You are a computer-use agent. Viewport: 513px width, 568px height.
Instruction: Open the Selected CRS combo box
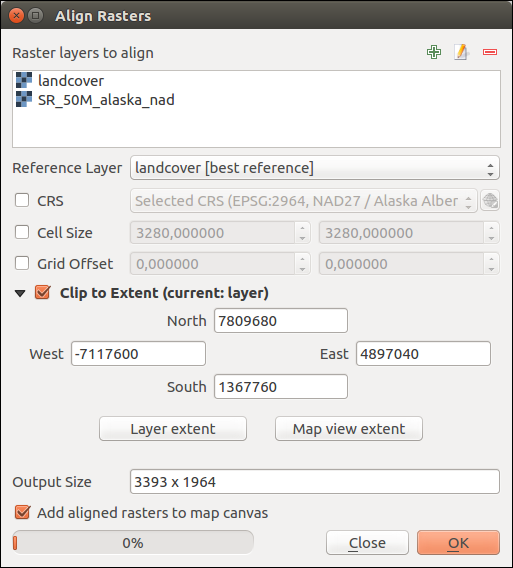[x=304, y=200]
